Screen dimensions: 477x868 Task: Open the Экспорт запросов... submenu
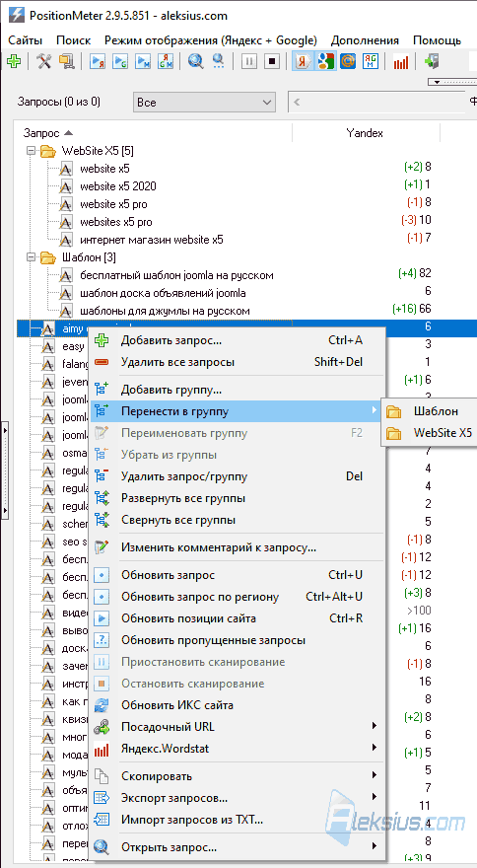click(238, 798)
